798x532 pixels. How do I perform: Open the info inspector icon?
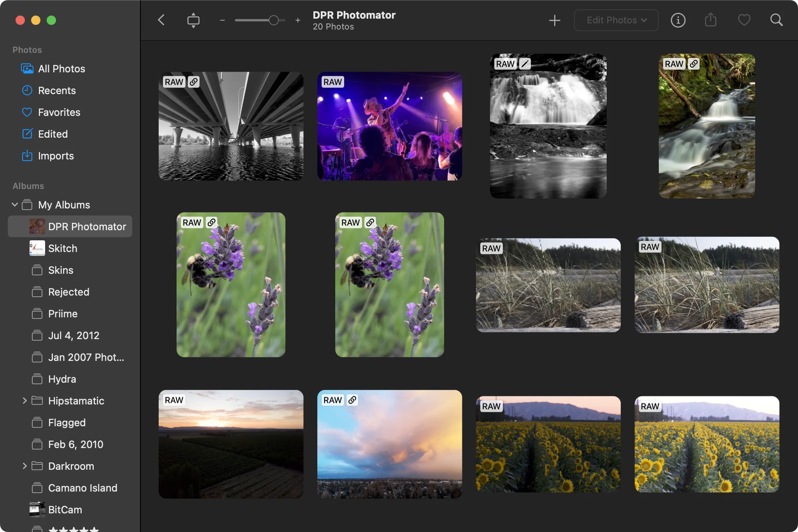coord(678,20)
